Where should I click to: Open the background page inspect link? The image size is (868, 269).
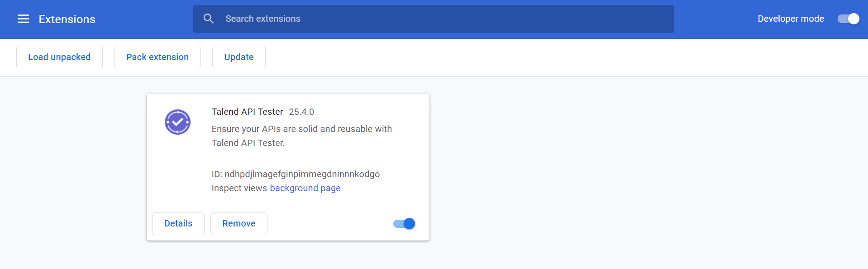pyautogui.click(x=305, y=188)
